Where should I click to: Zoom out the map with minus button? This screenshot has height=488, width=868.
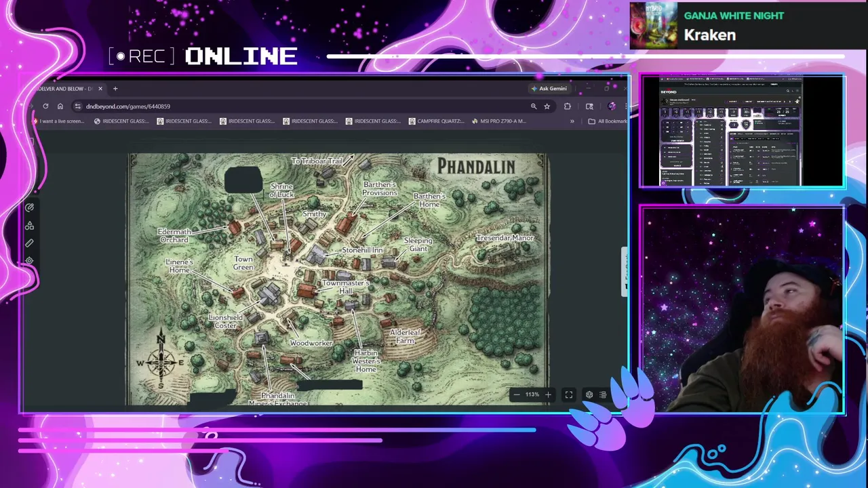pos(517,394)
